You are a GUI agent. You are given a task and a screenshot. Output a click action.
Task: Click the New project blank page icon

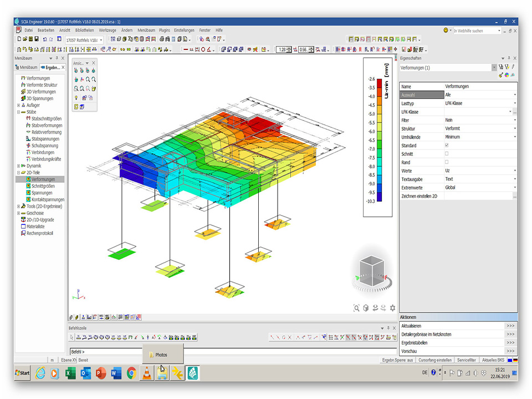click(x=19, y=39)
